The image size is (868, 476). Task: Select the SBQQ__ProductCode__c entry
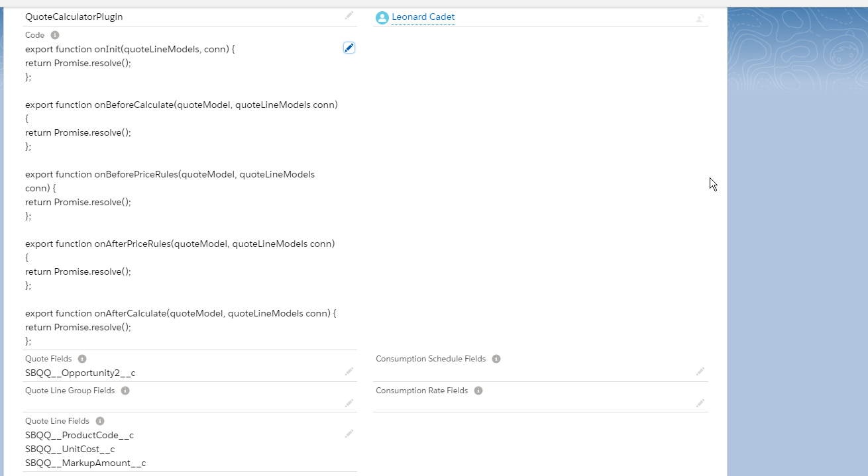[x=80, y=435]
